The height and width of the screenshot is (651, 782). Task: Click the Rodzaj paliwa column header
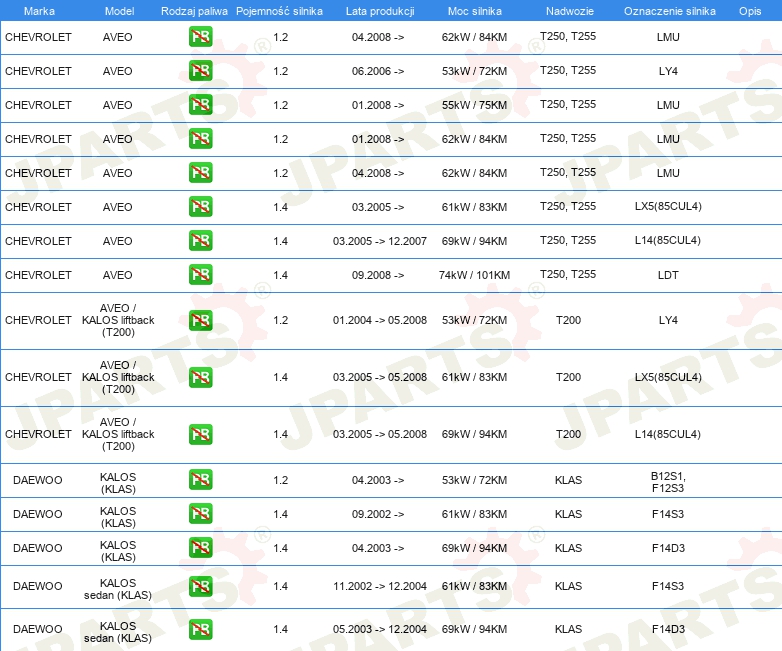tap(194, 10)
